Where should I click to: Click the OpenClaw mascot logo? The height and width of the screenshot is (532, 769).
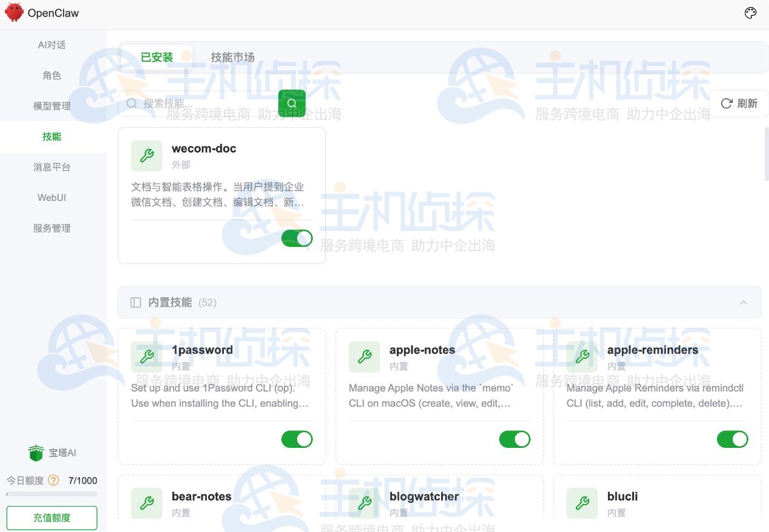[13, 12]
